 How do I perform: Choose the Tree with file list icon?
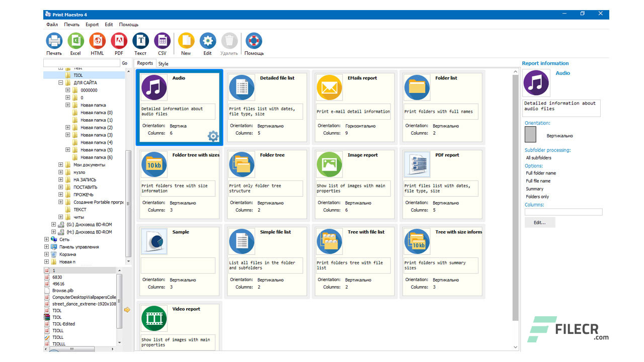[329, 241]
